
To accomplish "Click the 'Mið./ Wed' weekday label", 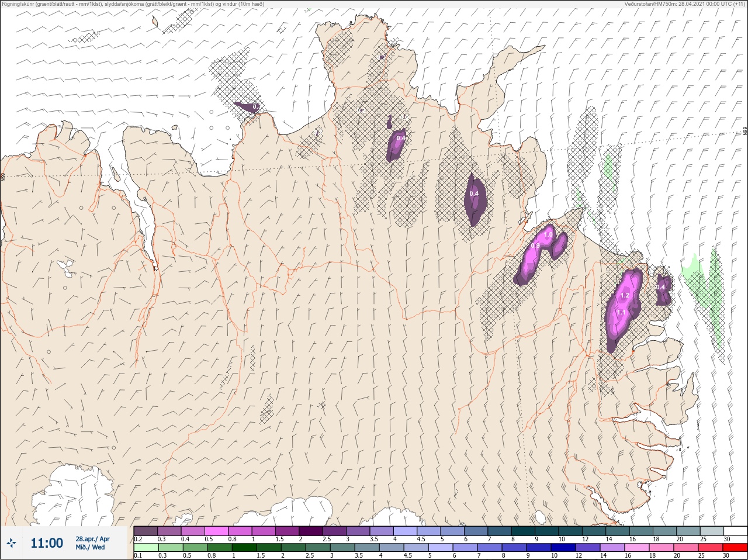I will click(x=91, y=547).
